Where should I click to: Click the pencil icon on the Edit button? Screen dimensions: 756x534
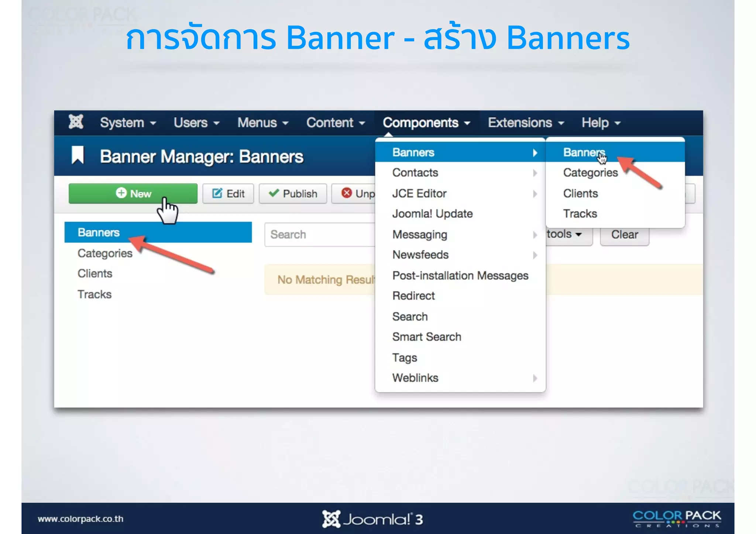(217, 193)
